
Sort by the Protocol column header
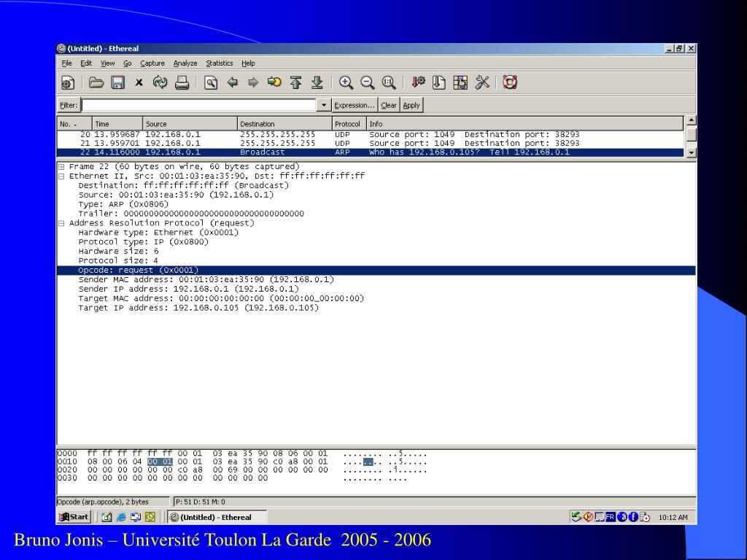(x=349, y=124)
